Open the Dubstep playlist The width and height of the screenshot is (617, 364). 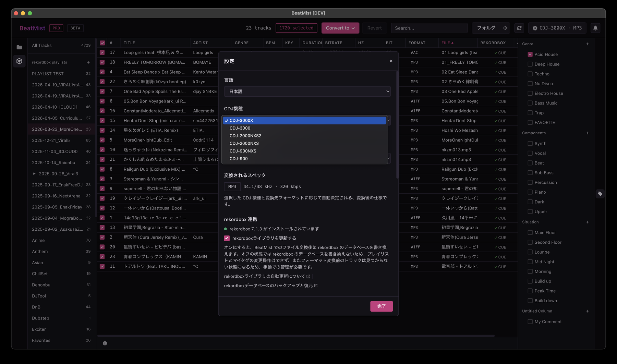(61, 318)
